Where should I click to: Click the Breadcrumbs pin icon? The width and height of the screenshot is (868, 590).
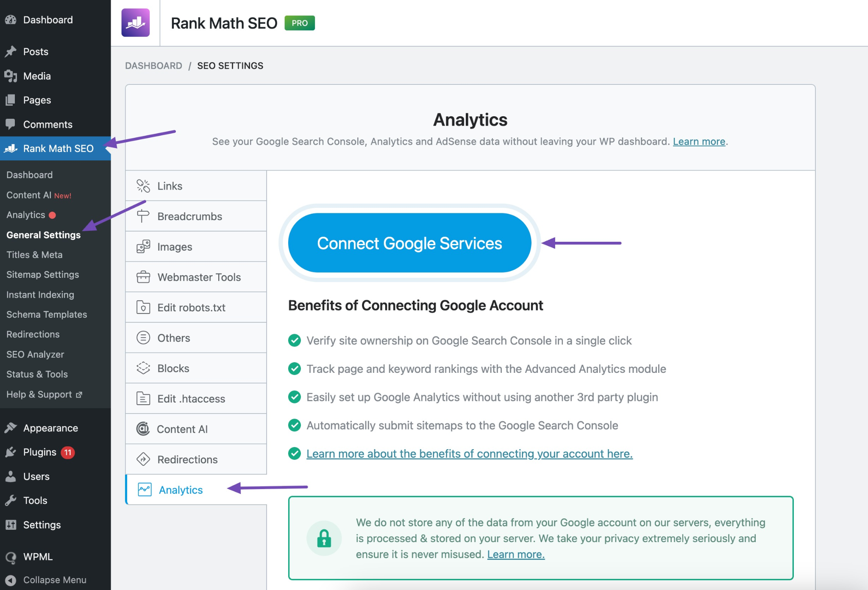[x=143, y=216]
